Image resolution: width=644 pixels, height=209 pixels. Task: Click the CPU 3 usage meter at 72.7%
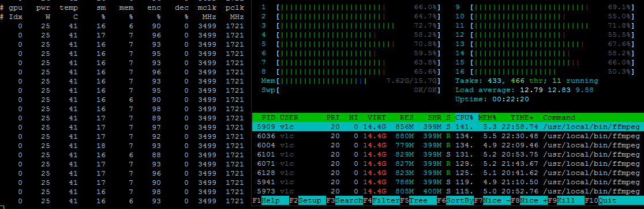(351, 26)
